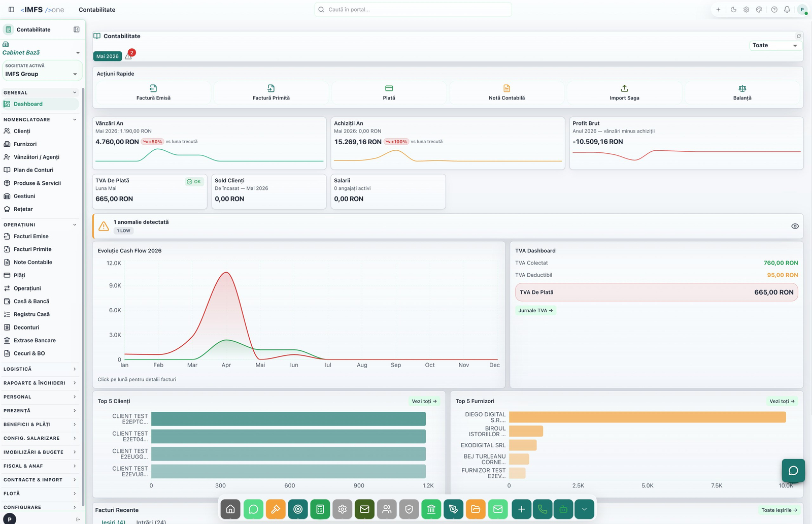Click the Import Saga quick action
The height and width of the screenshot is (524, 812).
click(624, 92)
